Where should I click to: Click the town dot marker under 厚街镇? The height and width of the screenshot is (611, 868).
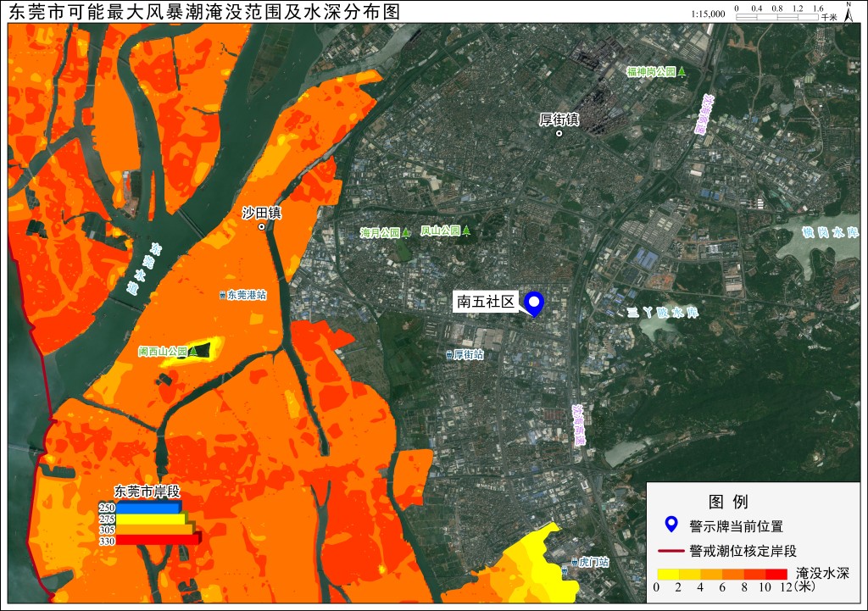tap(559, 133)
